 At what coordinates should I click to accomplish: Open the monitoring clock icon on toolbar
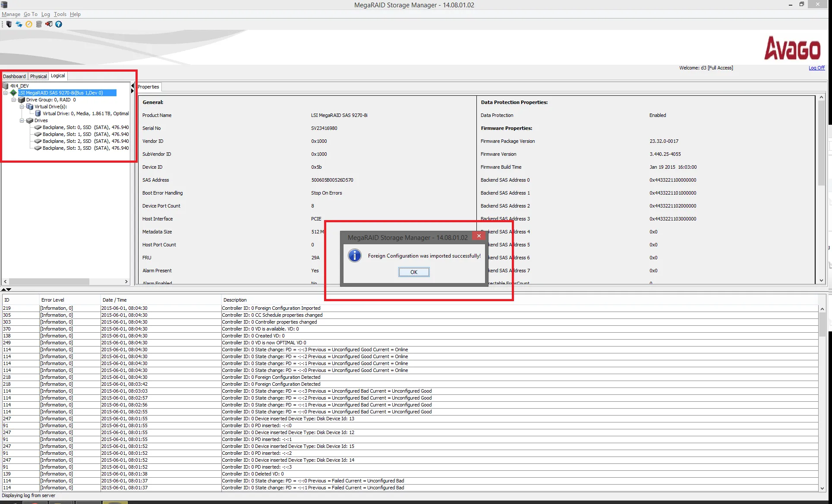(28, 24)
